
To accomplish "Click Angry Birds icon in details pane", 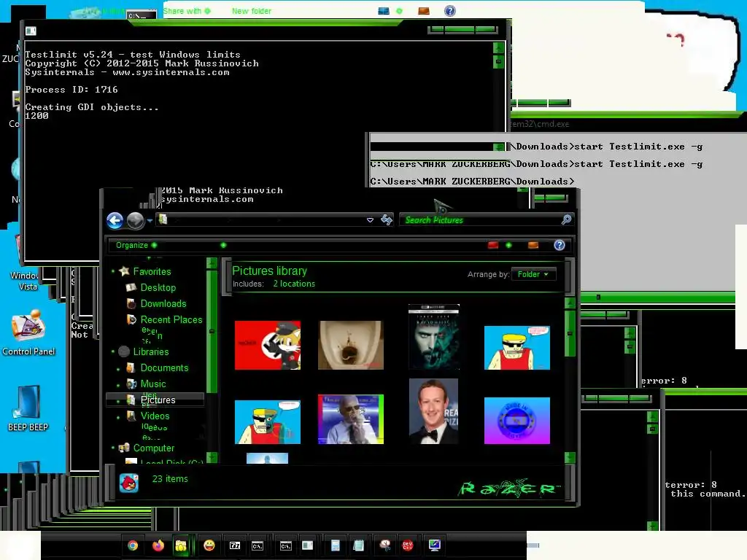I will point(128,483).
